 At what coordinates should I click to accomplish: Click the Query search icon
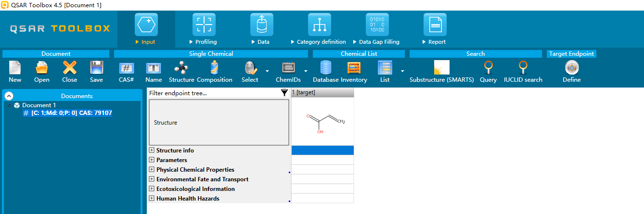point(488,68)
